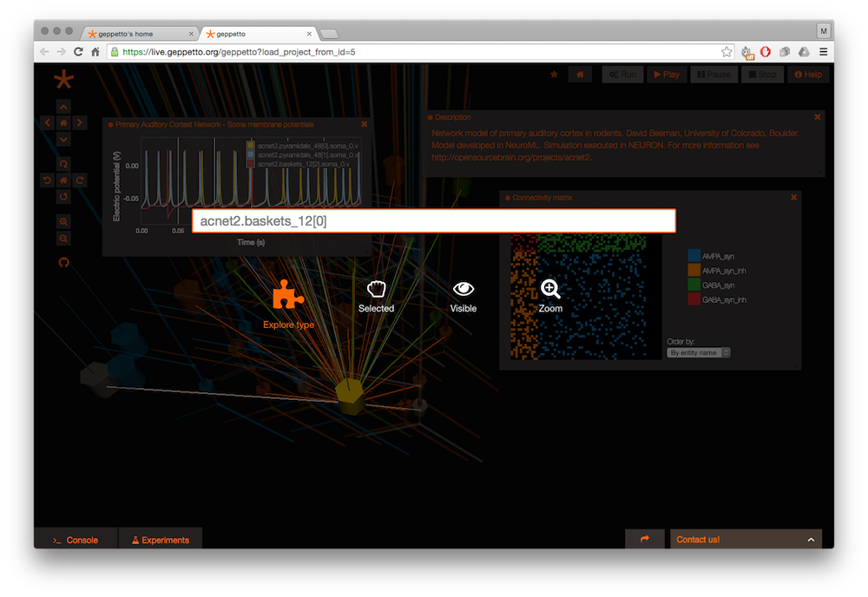This screenshot has width=868, height=597.
Task: Open the Help button
Action: (807, 74)
